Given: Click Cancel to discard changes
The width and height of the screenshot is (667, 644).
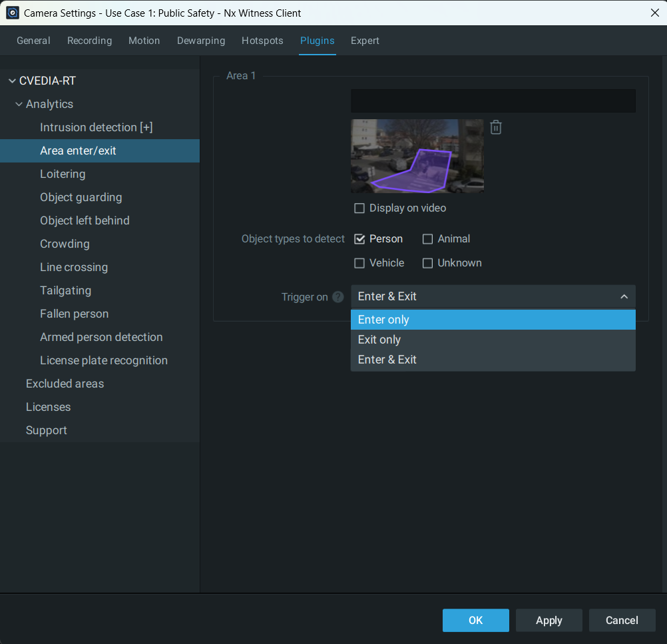Looking at the screenshot, I should 622,620.
